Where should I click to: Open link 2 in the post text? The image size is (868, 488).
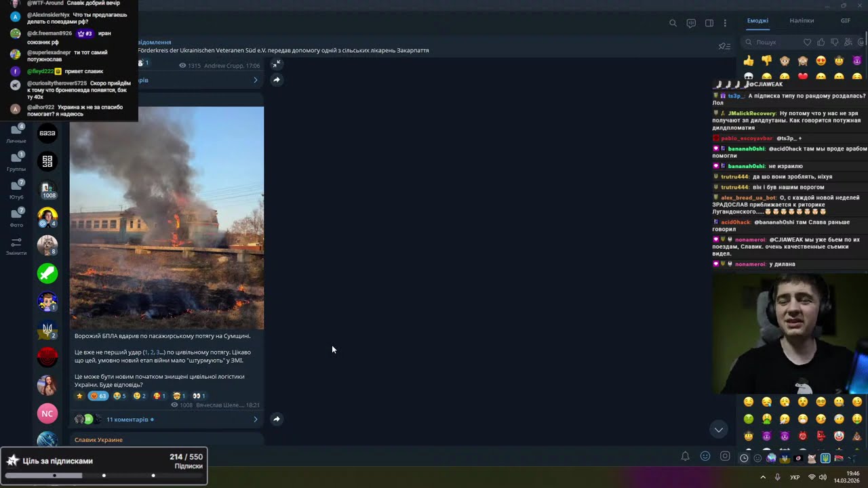pos(152,352)
